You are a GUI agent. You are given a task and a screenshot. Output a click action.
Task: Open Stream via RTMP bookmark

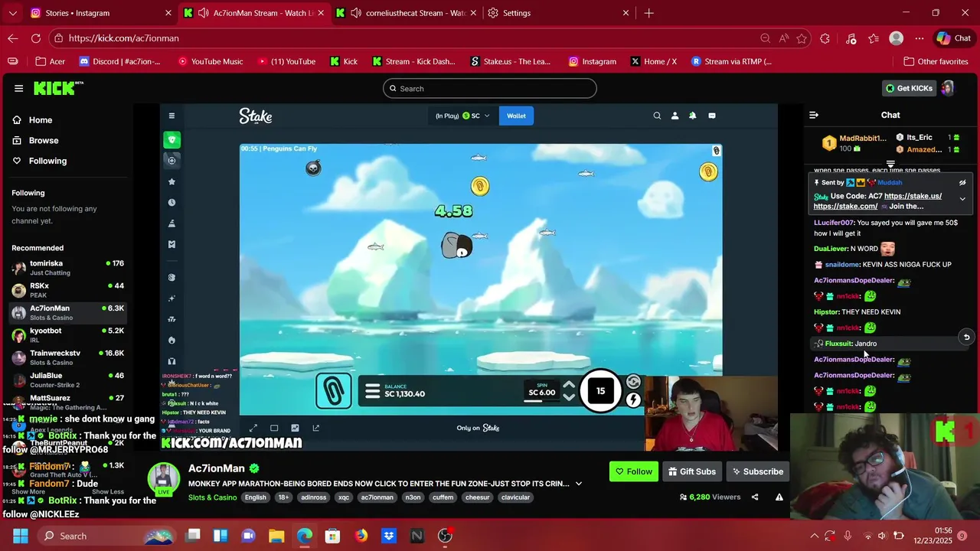tap(731, 61)
